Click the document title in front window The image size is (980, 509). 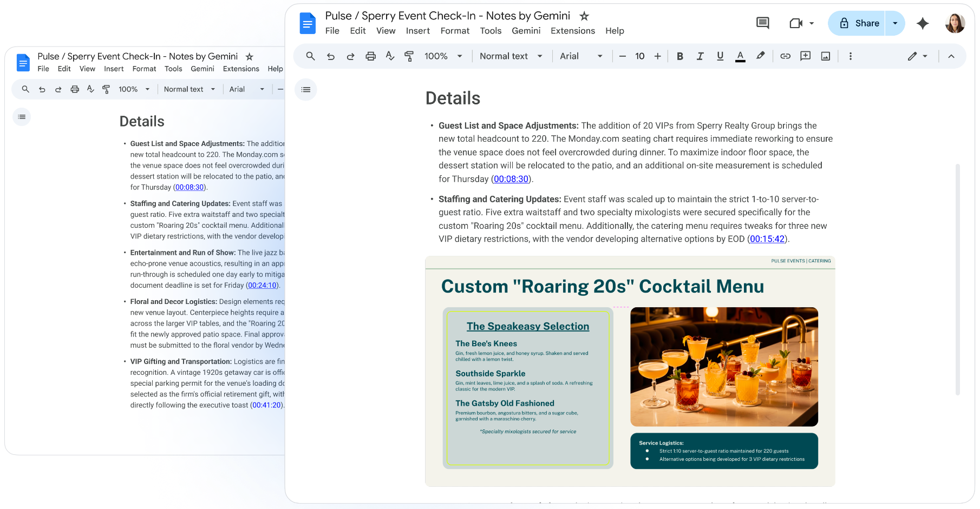coord(448,16)
